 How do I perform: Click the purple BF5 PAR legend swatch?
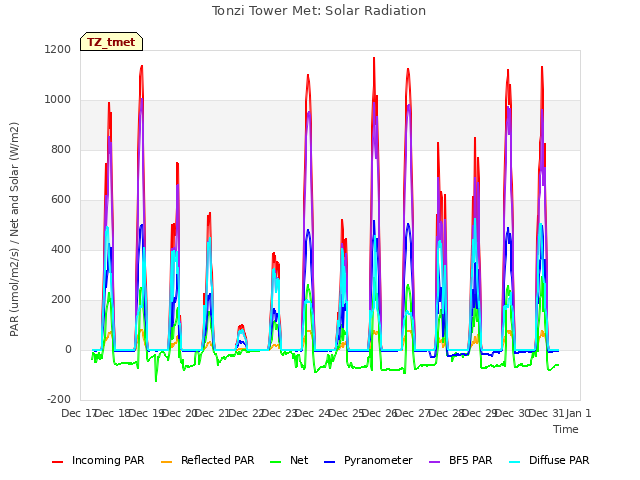coord(435,462)
